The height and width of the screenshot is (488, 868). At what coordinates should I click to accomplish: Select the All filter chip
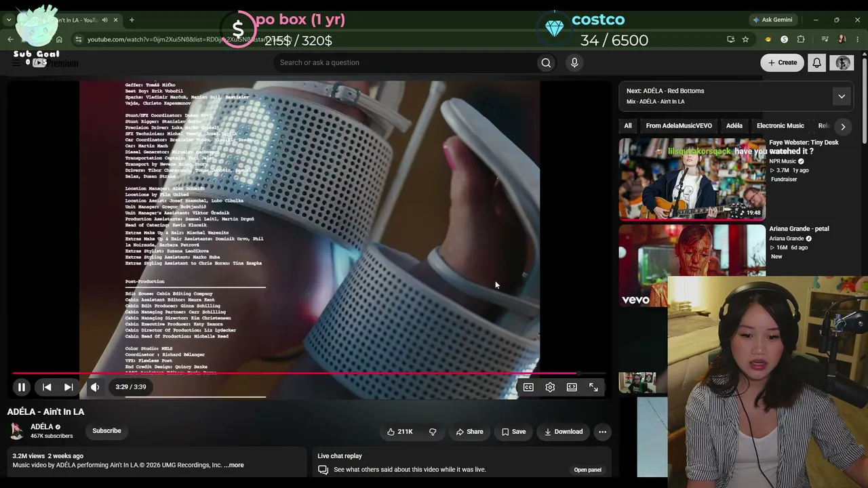pos(628,125)
